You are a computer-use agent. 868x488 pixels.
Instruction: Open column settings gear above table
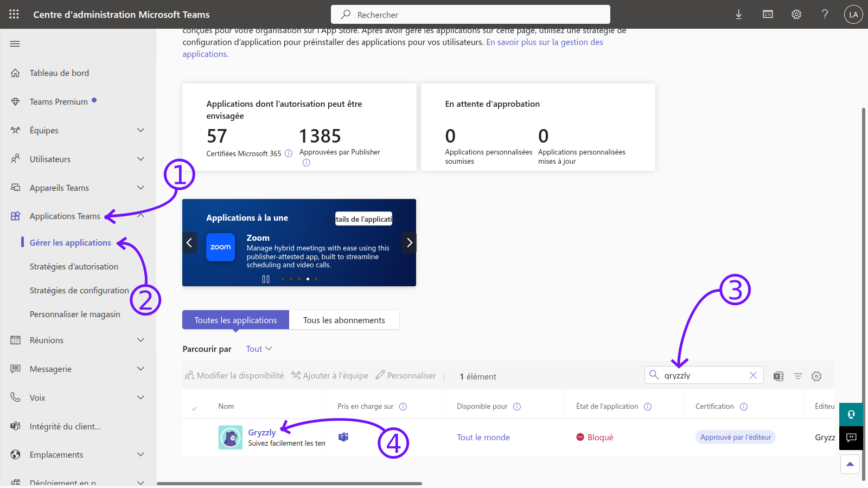[x=816, y=376]
